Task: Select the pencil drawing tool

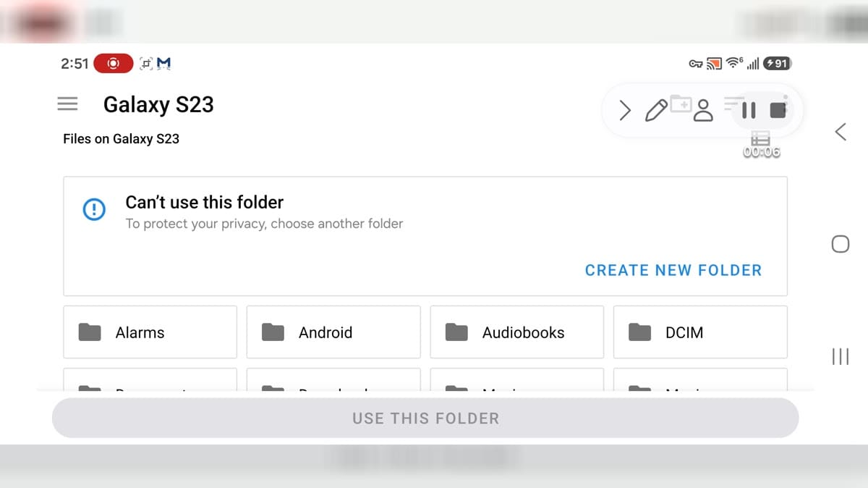Action: [656, 111]
